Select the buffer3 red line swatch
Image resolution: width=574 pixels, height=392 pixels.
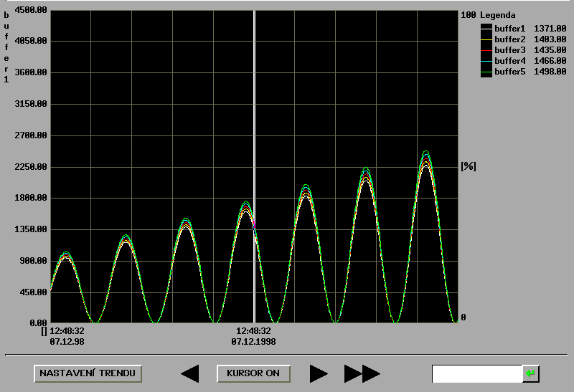pos(486,50)
